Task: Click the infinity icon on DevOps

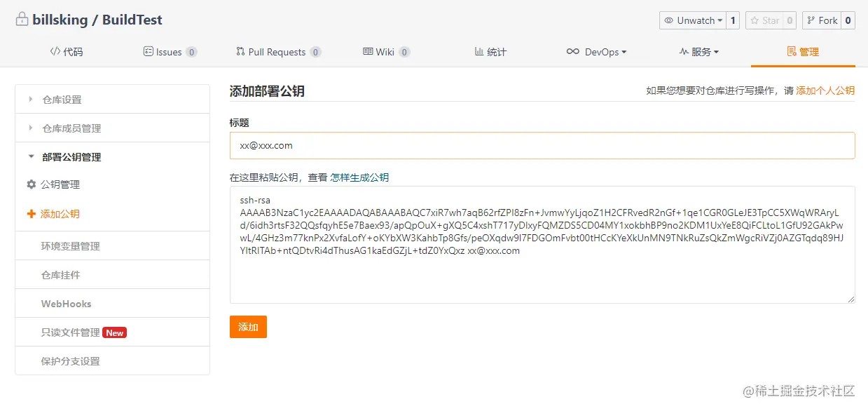Action: click(573, 52)
